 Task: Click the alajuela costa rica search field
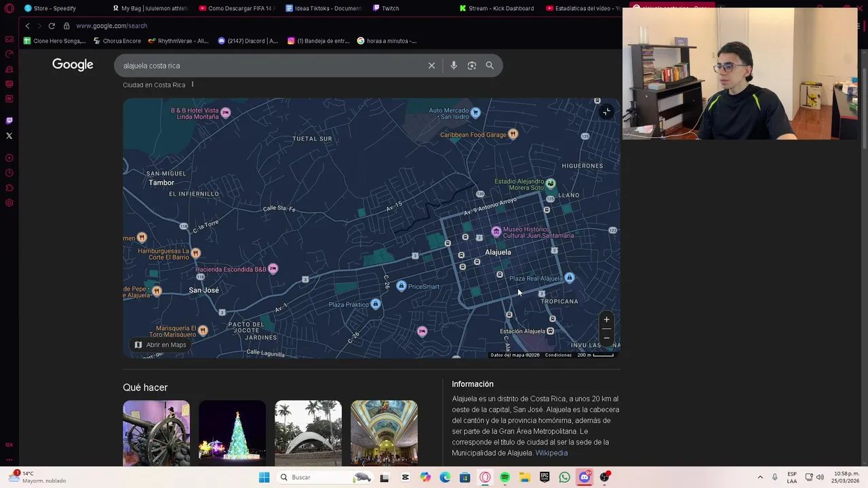(x=271, y=66)
